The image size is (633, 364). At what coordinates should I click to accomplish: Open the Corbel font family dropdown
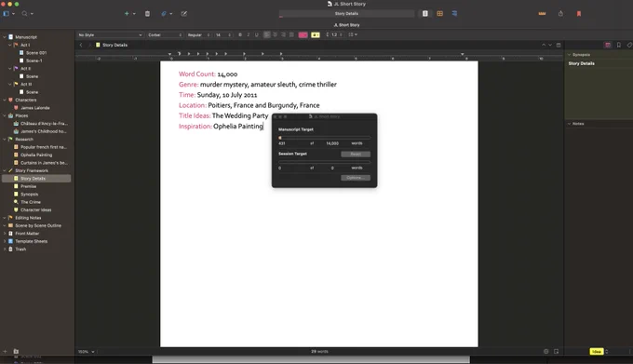pos(165,35)
